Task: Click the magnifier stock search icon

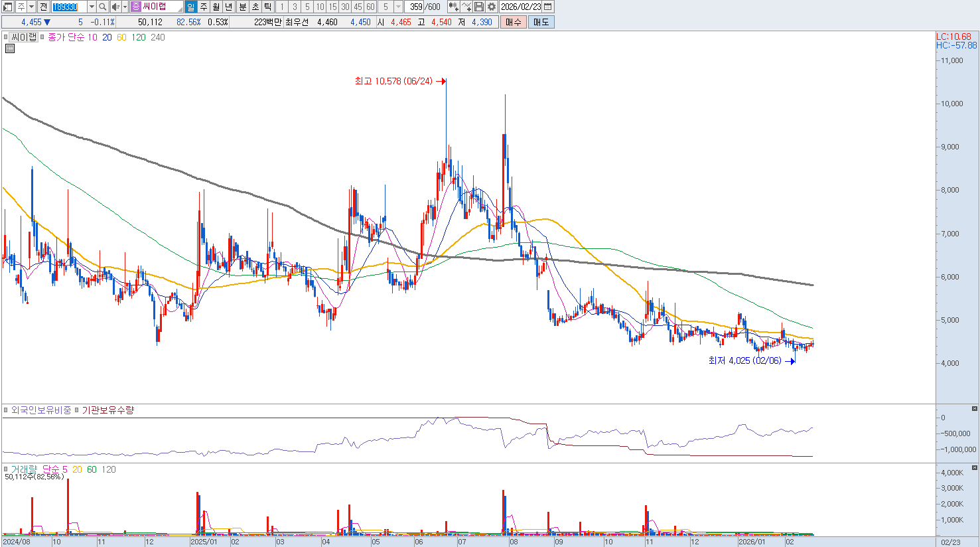Action: (x=103, y=7)
